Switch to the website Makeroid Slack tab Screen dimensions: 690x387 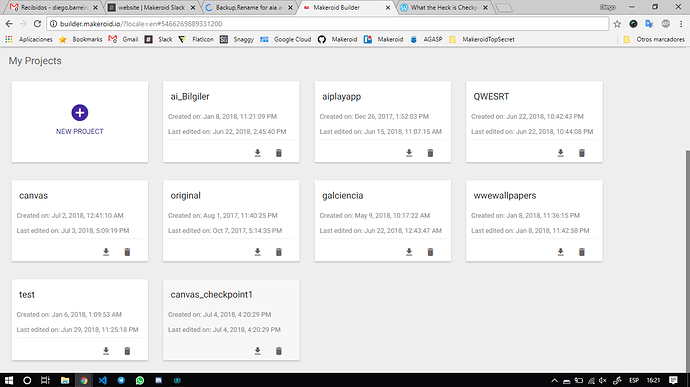click(x=152, y=7)
